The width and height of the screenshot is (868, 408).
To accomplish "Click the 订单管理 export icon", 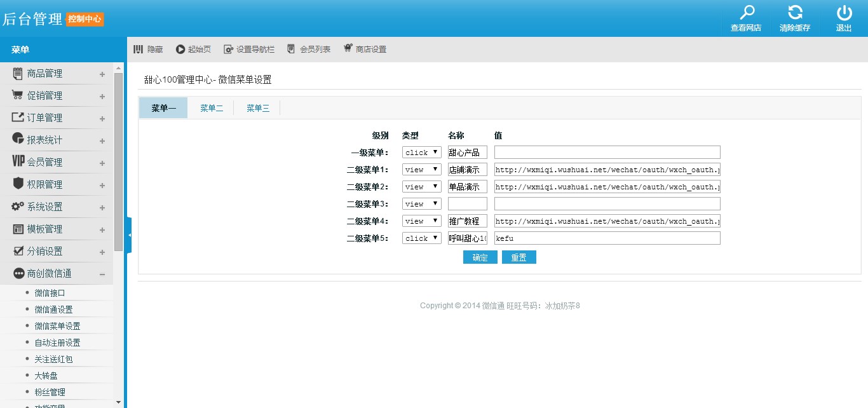I will (x=18, y=118).
